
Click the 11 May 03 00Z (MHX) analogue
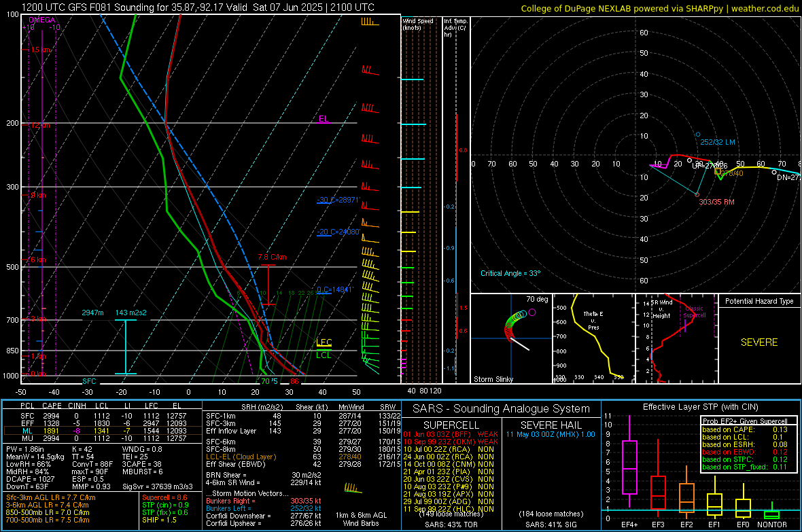click(x=551, y=434)
